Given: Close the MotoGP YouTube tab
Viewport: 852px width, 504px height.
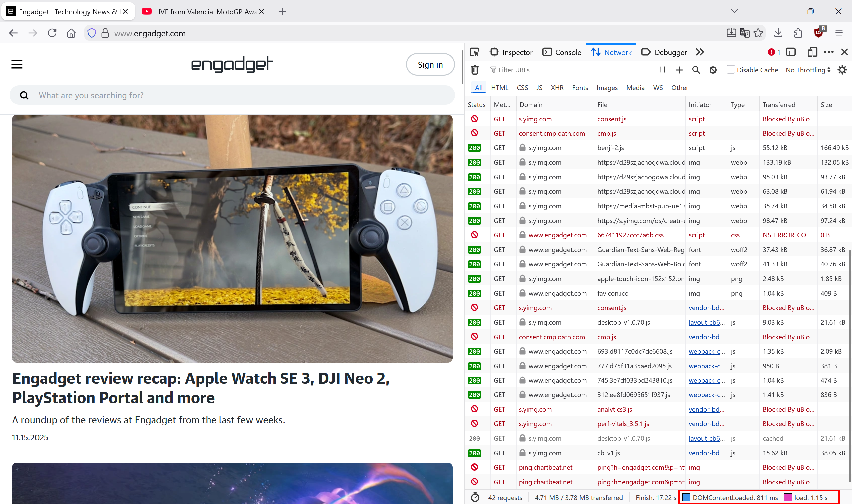Looking at the screenshot, I should coord(261,12).
